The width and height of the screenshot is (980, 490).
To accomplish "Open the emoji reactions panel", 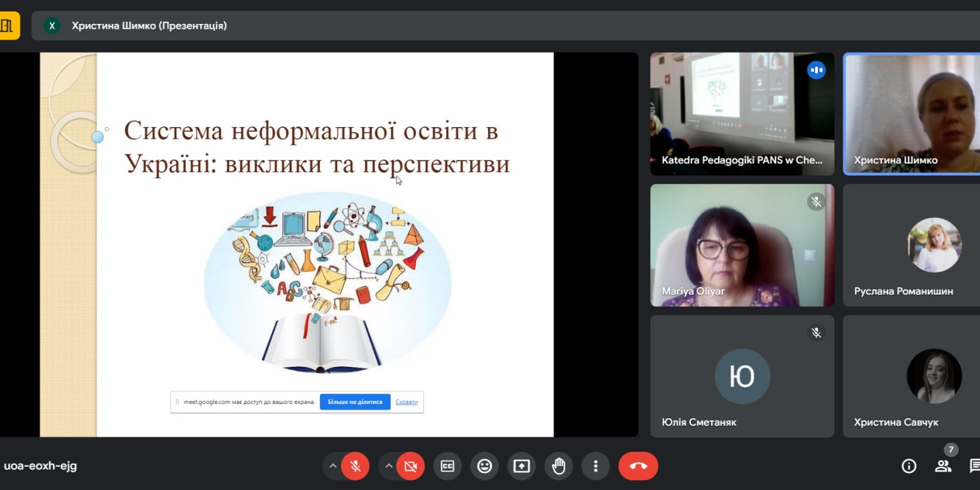I will (x=485, y=466).
